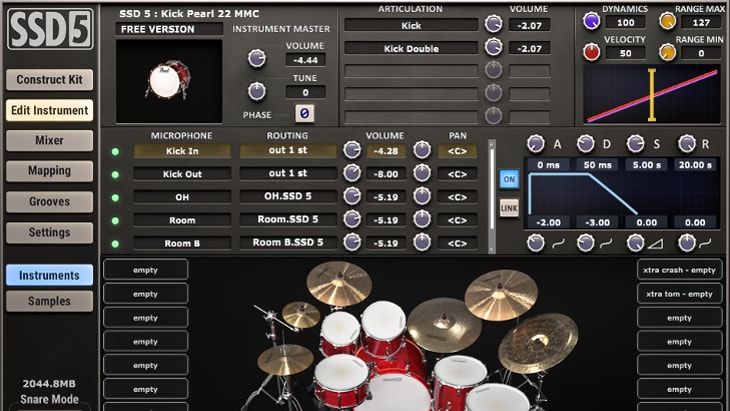Screen dimensions: 730x411
Task: Click the kick drum thumbnail image
Action: [169, 81]
